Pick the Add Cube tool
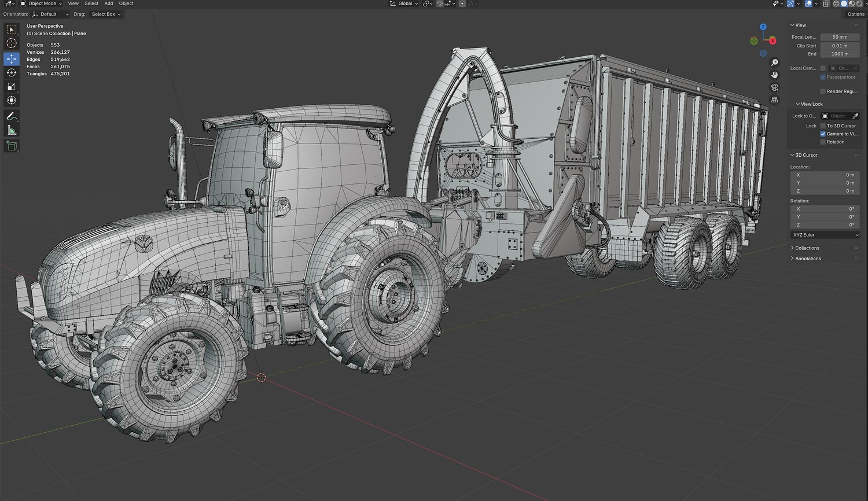This screenshot has width=868, height=501. click(x=12, y=146)
